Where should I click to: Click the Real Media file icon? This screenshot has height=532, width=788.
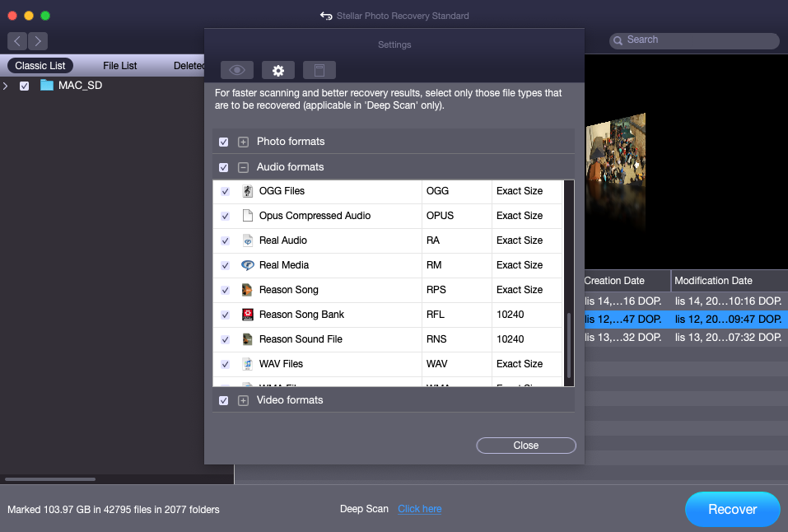point(247,265)
